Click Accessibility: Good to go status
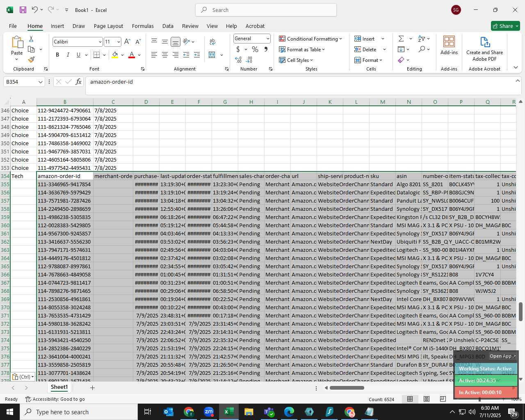Viewport: 525px width, 420px height. [55, 399]
